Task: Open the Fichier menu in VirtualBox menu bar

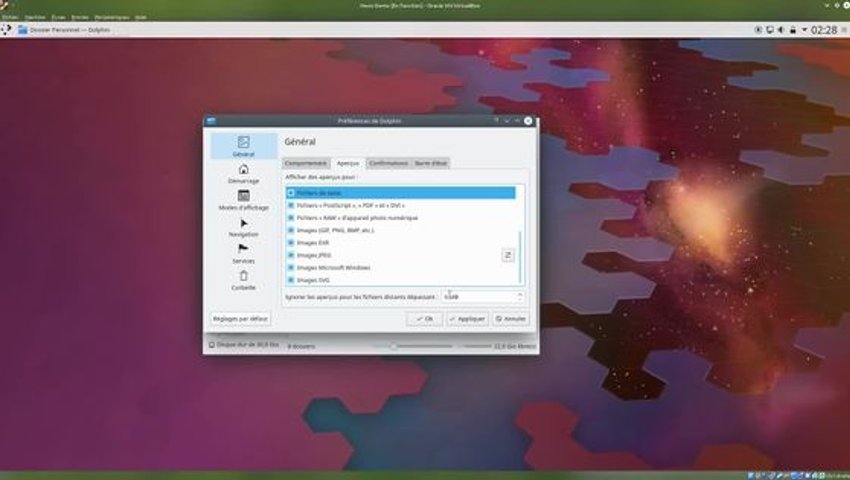Action: pyautogui.click(x=10, y=17)
